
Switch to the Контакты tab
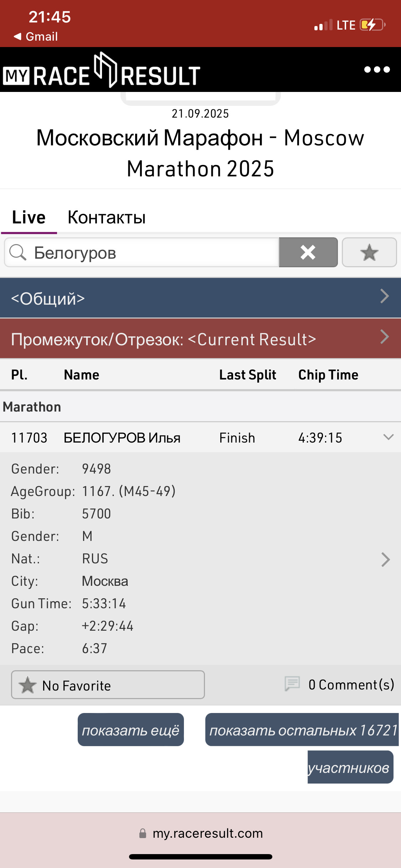click(x=107, y=217)
